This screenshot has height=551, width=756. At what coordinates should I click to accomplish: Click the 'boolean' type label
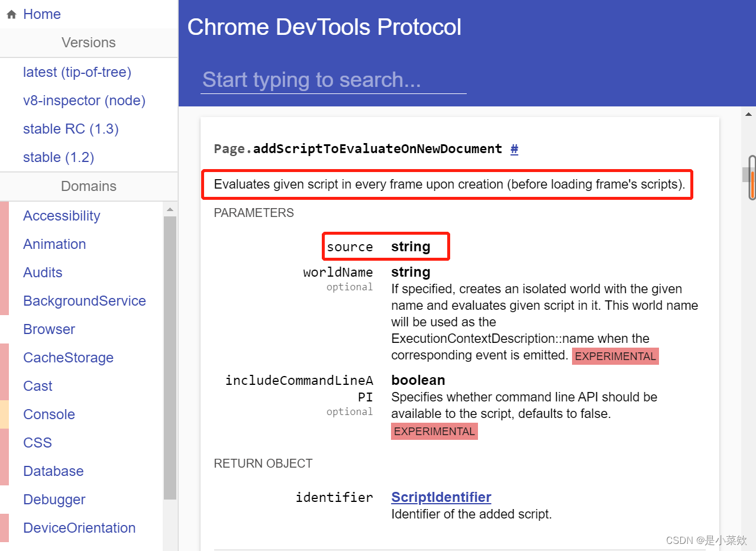418,380
